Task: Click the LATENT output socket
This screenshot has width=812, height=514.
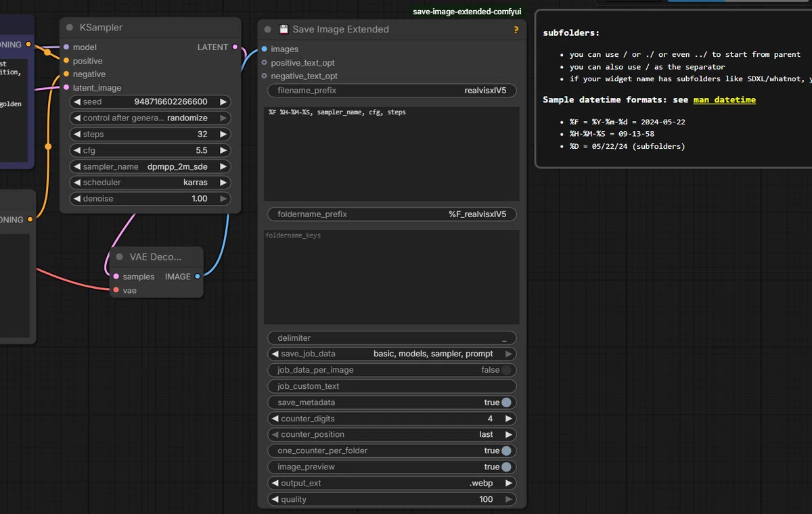Action: pyautogui.click(x=235, y=47)
